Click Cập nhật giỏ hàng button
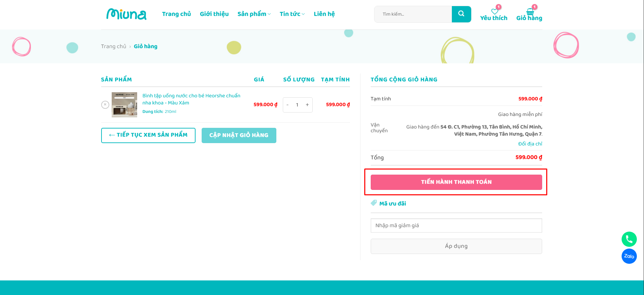 click(x=239, y=135)
